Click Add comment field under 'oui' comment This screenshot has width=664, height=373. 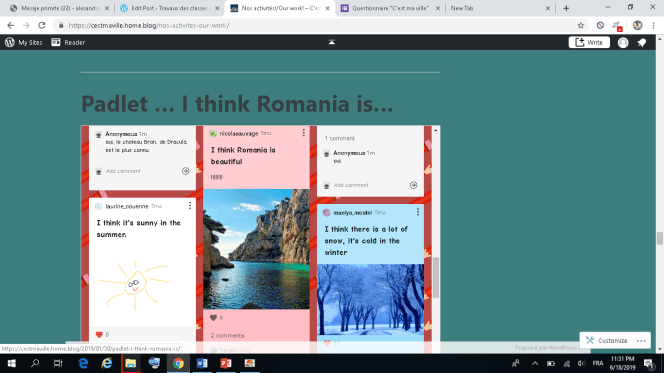click(351, 185)
